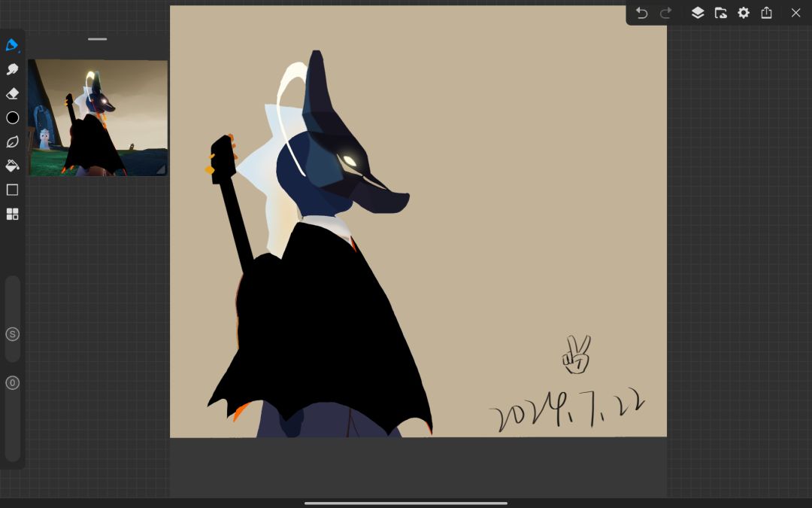Share or export the drawing

(x=766, y=13)
